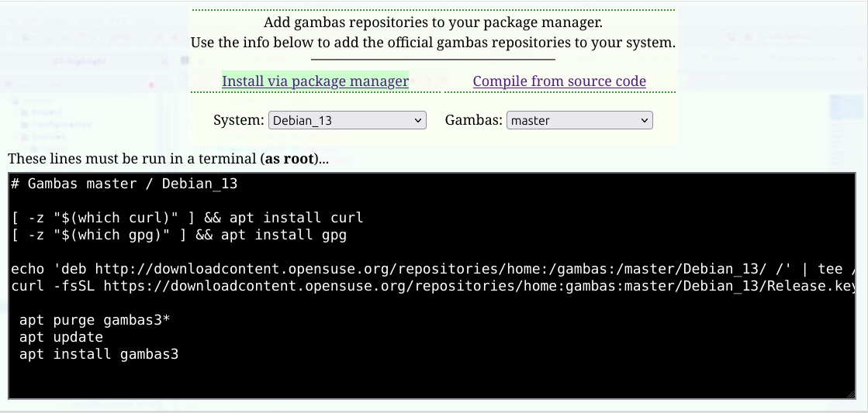The width and height of the screenshot is (868, 413).
Task: Open the Install via package manager tab
Action: tap(315, 81)
